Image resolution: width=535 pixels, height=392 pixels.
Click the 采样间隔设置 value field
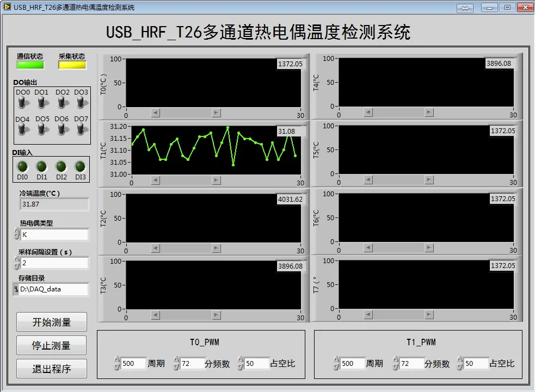point(54,263)
